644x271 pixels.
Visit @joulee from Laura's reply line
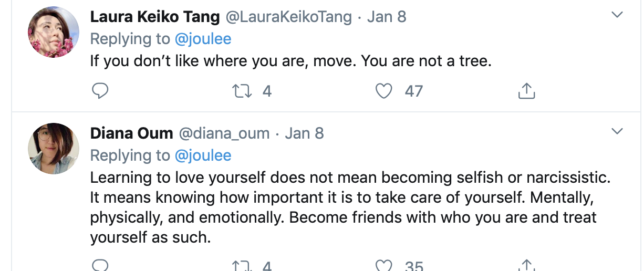pyautogui.click(x=203, y=39)
